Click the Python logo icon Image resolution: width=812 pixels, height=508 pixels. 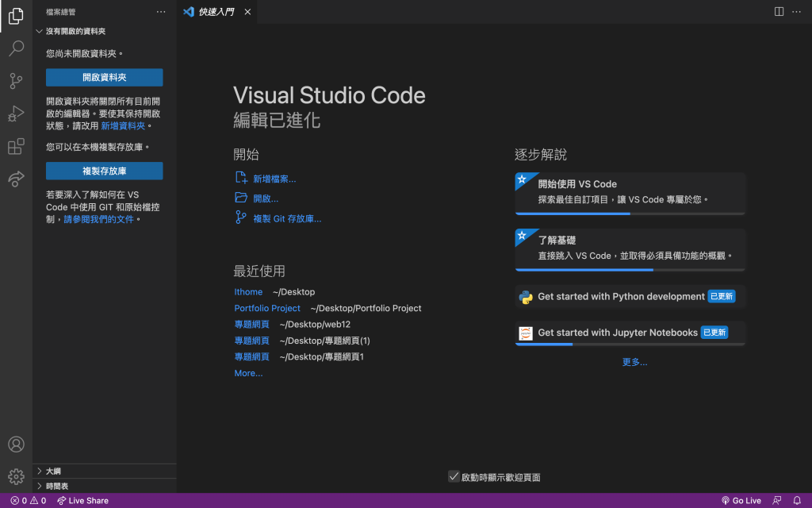(526, 297)
